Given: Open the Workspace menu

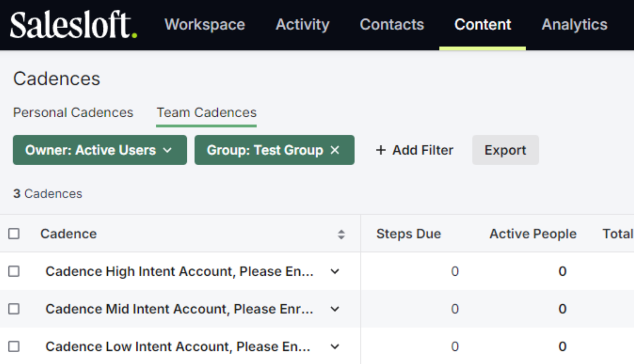Looking at the screenshot, I should tap(204, 25).
